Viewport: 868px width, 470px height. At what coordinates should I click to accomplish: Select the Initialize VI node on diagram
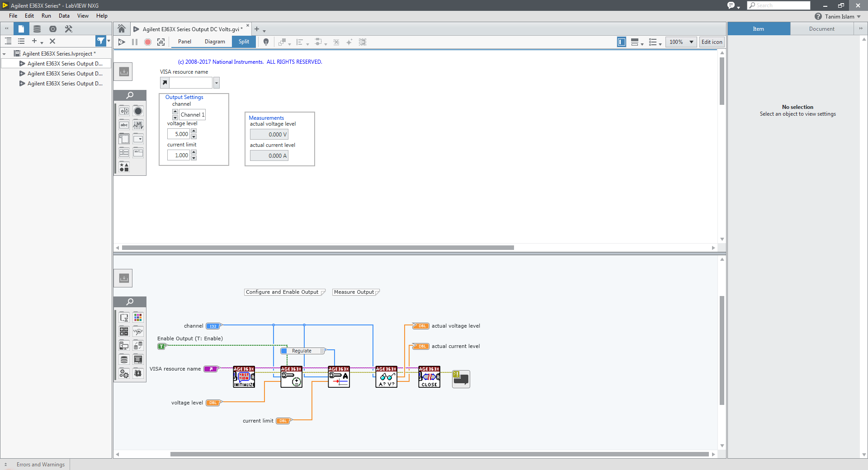tap(244, 377)
